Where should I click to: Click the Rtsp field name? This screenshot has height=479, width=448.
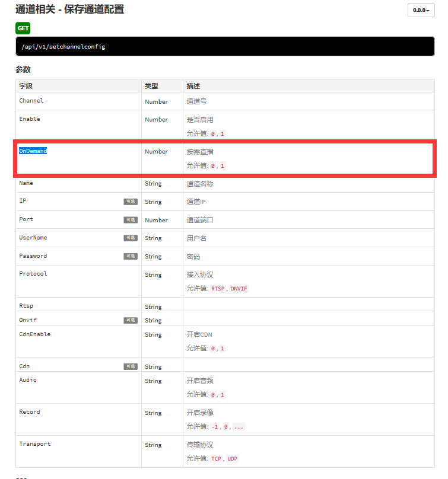pos(26,306)
